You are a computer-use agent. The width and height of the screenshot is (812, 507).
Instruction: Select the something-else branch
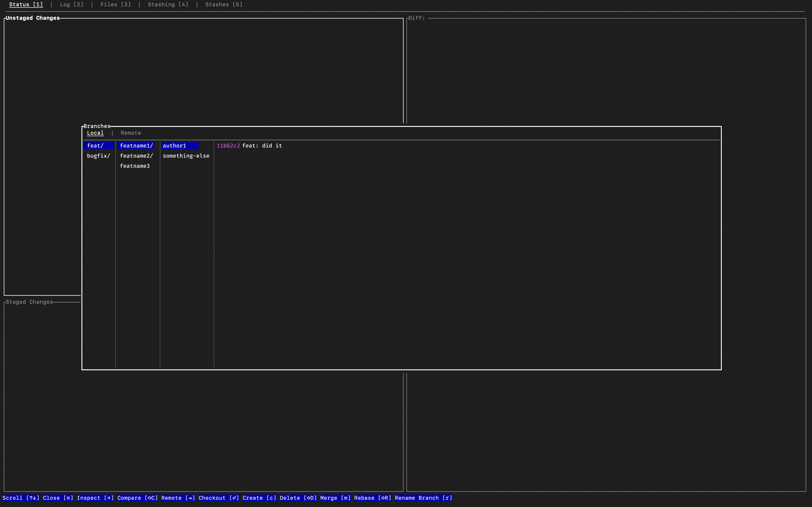(x=186, y=156)
